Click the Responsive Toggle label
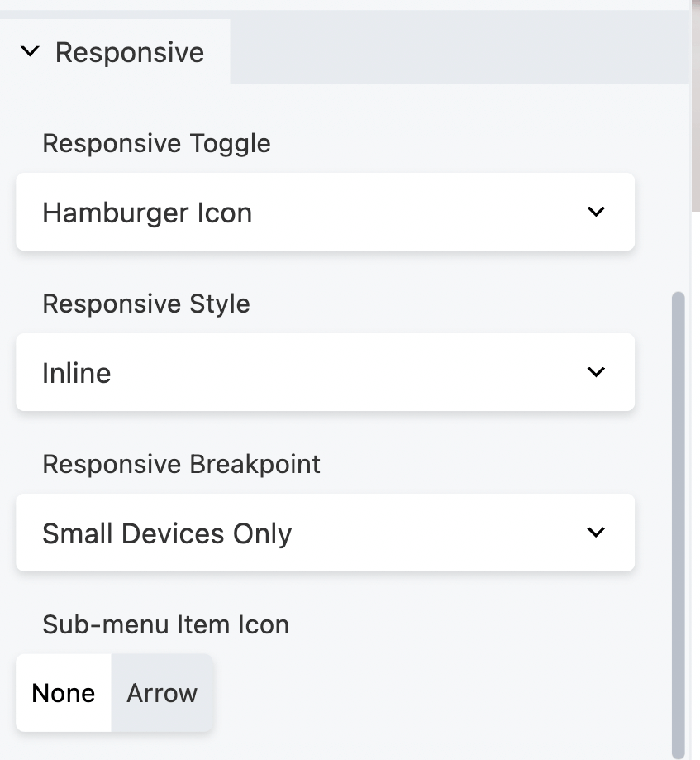This screenshot has height=760, width=700. tap(156, 143)
